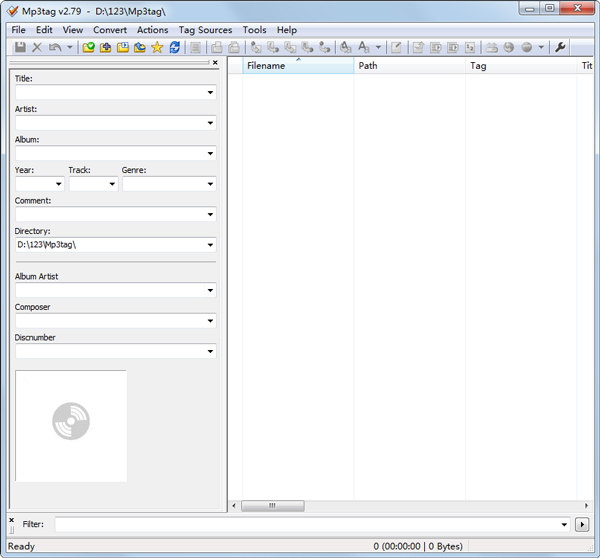Click the first playlist printer-like icon
The width and height of the screenshot is (600, 558).
[217, 47]
